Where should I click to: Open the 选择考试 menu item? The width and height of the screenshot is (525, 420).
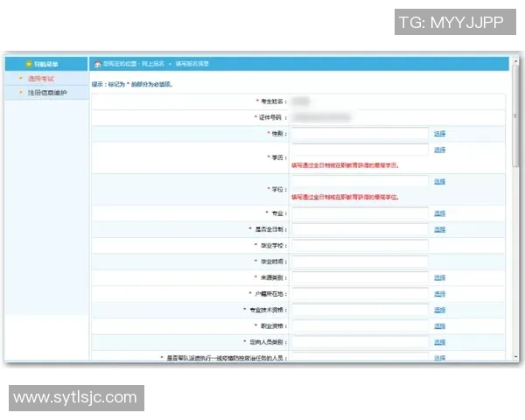[42, 79]
